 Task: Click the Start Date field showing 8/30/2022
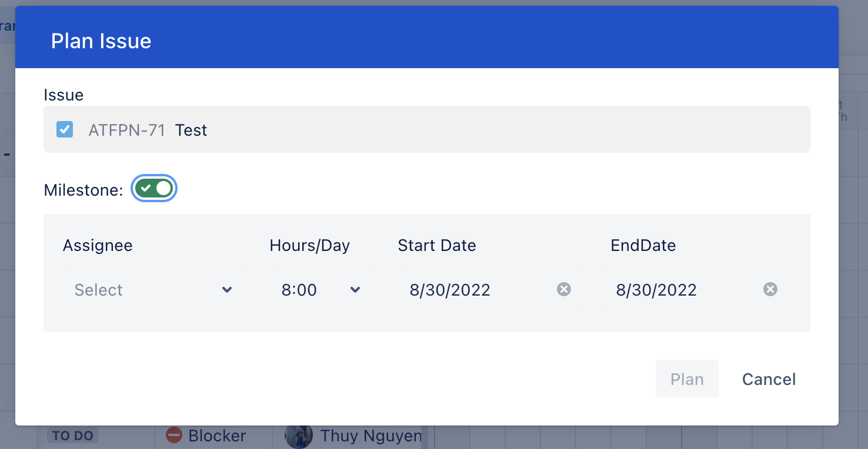click(475, 290)
